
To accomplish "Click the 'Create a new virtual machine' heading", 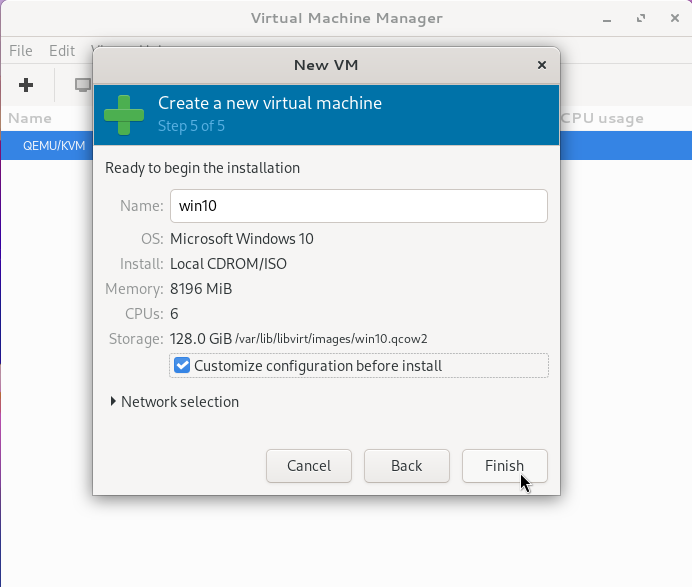I will coord(270,103).
